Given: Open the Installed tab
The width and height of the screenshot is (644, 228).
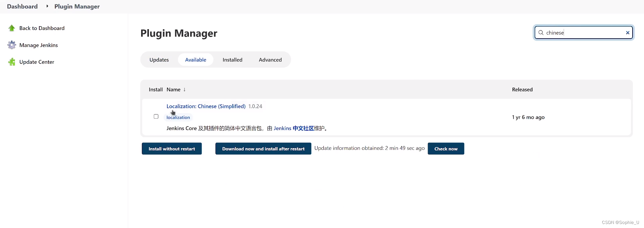Looking at the screenshot, I should pyautogui.click(x=232, y=60).
